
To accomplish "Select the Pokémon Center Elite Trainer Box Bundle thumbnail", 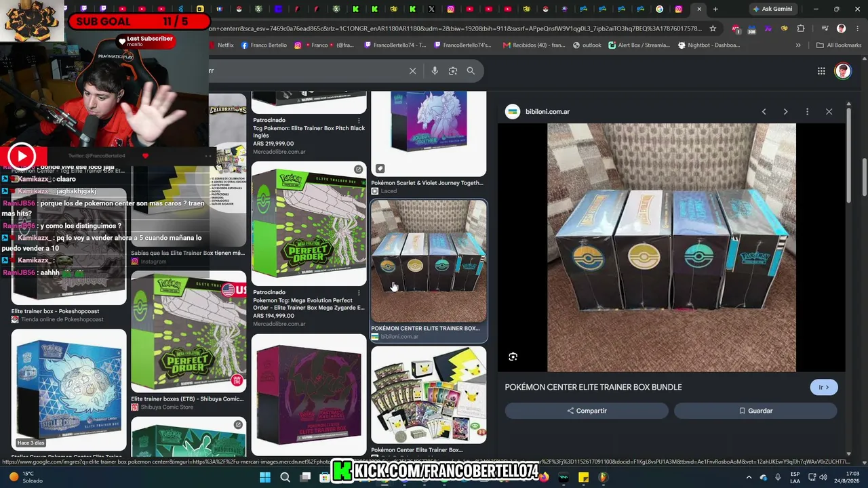I will 429,261.
